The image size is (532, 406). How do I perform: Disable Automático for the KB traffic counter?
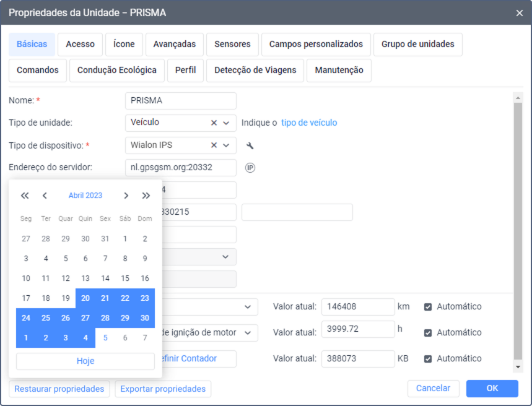[428, 358]
